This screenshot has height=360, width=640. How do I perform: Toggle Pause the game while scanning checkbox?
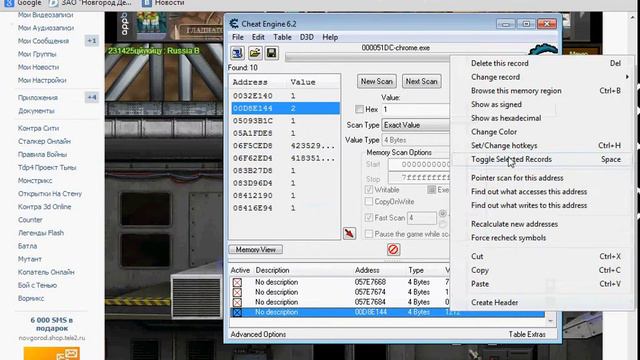tap(369, 234)
